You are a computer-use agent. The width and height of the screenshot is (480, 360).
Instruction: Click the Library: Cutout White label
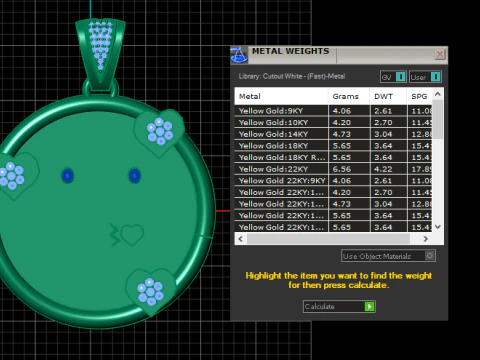click(292, 76)
